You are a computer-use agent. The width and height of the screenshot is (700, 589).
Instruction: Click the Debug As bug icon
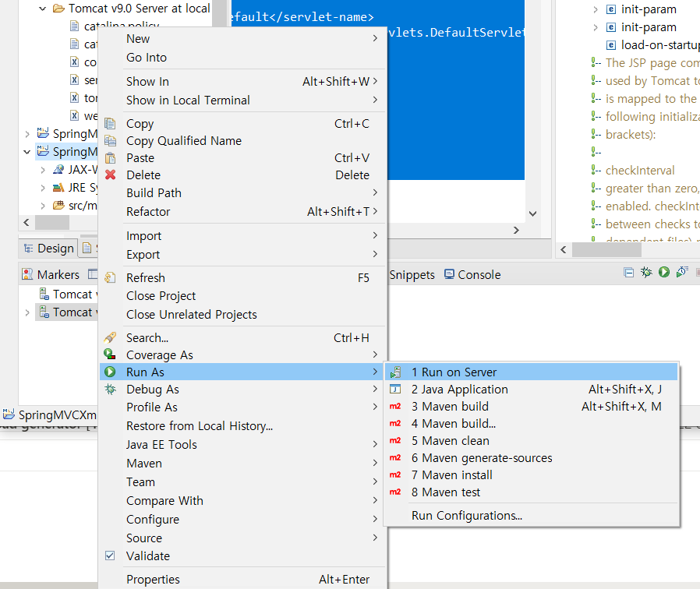(110, 389)
